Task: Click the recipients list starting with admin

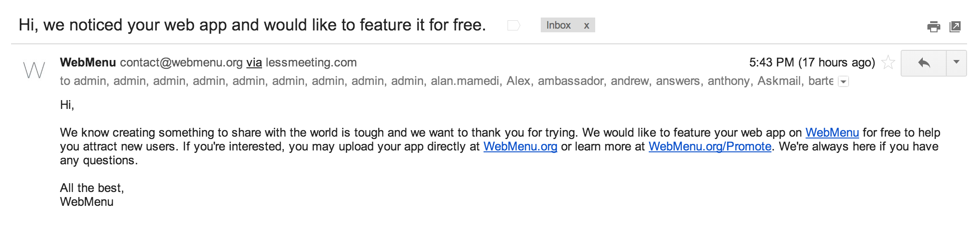Action: [x=447, y=81]
